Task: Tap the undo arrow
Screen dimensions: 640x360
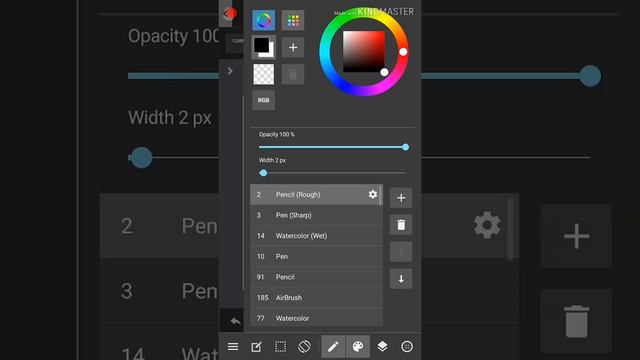Action: pyautogui.click(x=235, y=321)
